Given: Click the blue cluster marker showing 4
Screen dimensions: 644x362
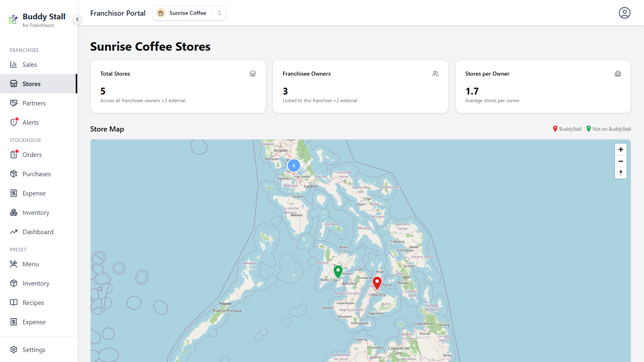Looking at the screenshot, I should [x=294, y=166].
